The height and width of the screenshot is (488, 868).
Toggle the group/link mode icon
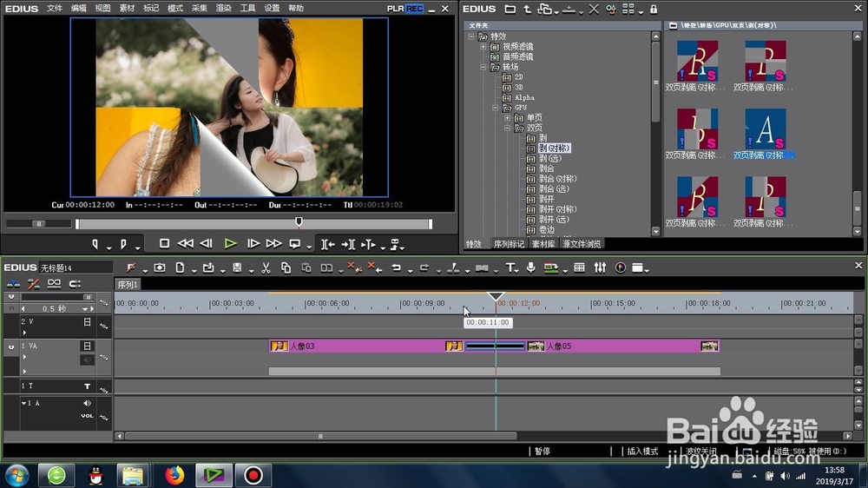[x=54, y=284]
